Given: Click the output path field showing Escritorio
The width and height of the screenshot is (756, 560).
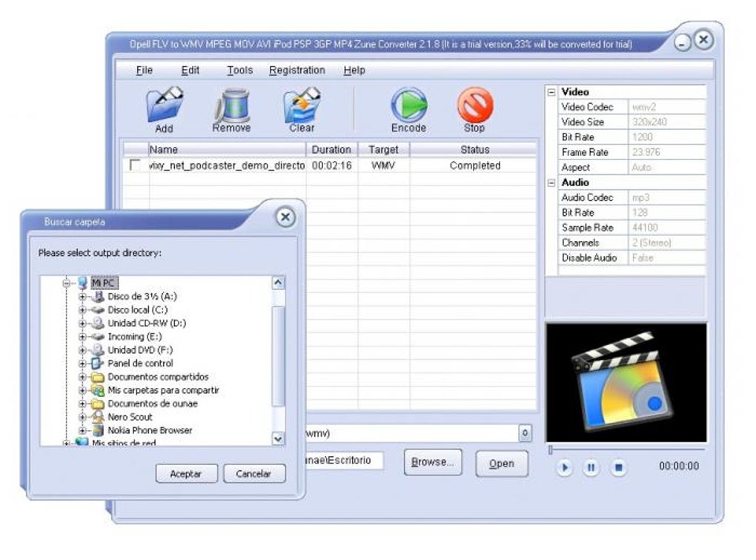Looking at the screenshot, I should (344, 461).
